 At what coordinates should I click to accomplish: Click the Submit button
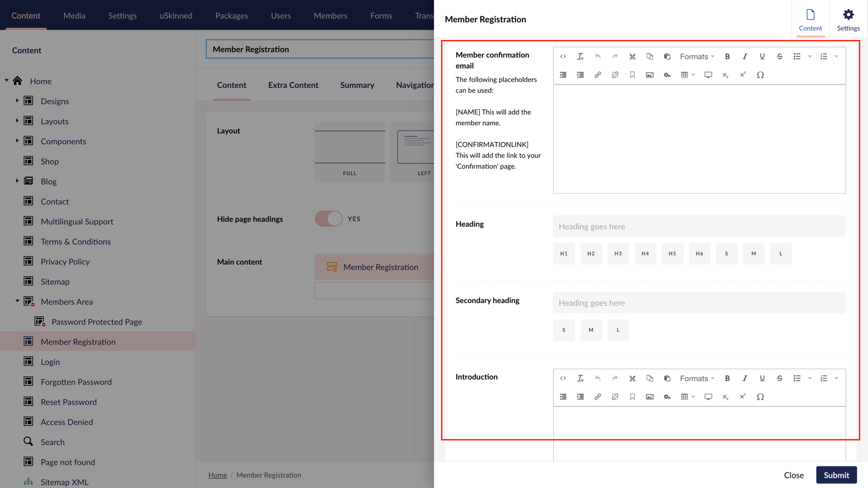pyautogui.click(x=836, y=474)
